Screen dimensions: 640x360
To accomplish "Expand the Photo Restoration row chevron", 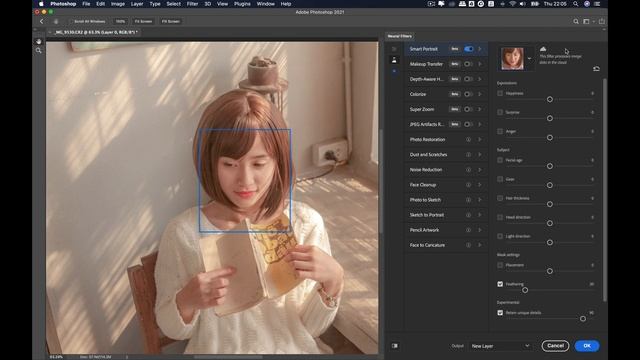I will coord(480,140).
